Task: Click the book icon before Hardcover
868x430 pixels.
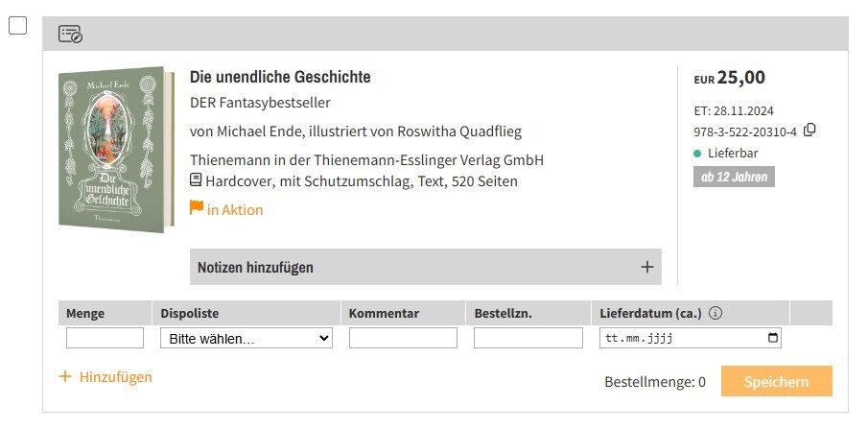Action: pyautogui.click(x=197, y=180)
